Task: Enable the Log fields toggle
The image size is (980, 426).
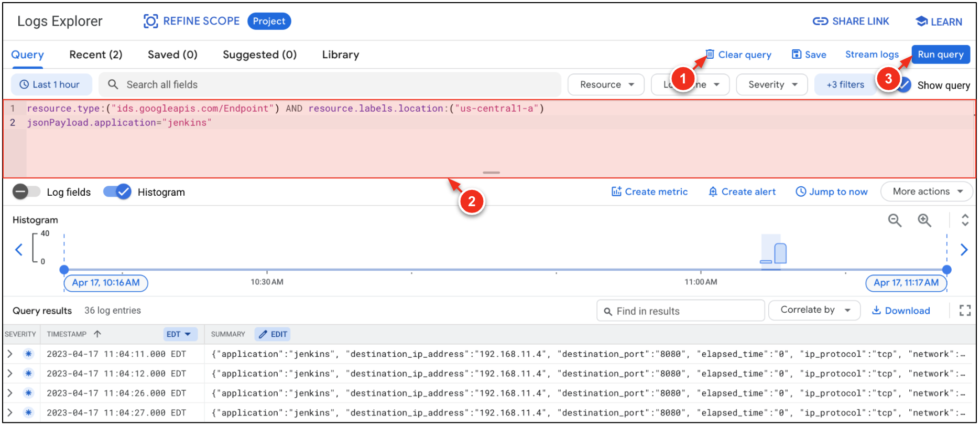Action: pyautogui.click(x=26, y=192)
